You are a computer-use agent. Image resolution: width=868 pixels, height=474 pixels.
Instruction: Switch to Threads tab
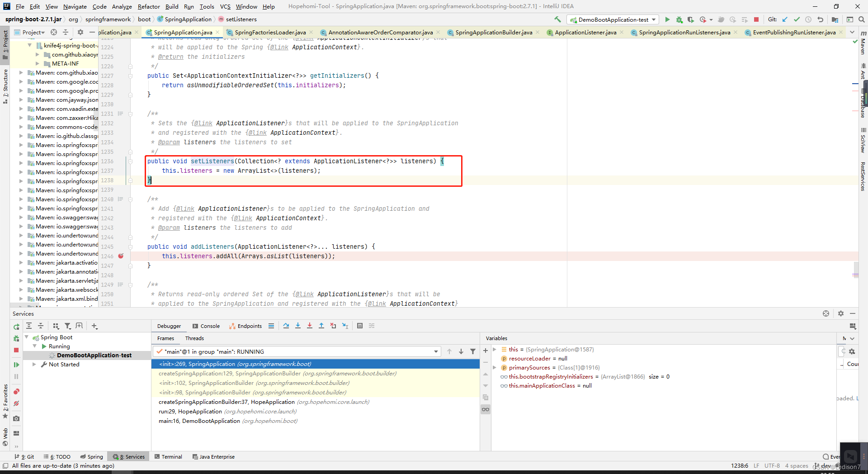(194, 338)
